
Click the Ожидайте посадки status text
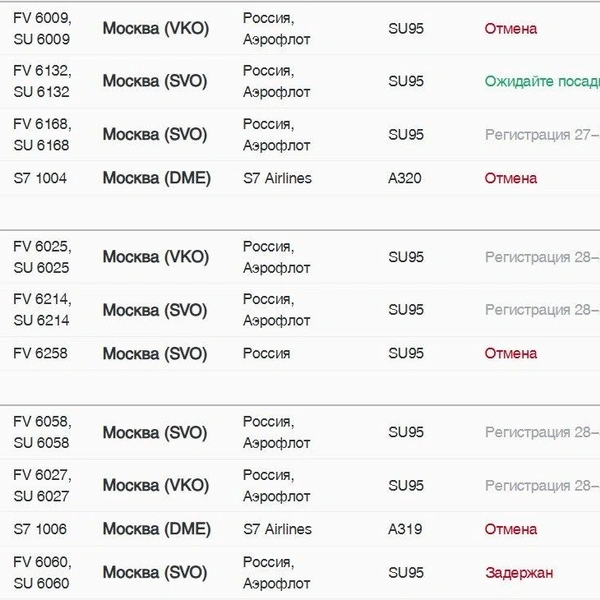point(542,81)
